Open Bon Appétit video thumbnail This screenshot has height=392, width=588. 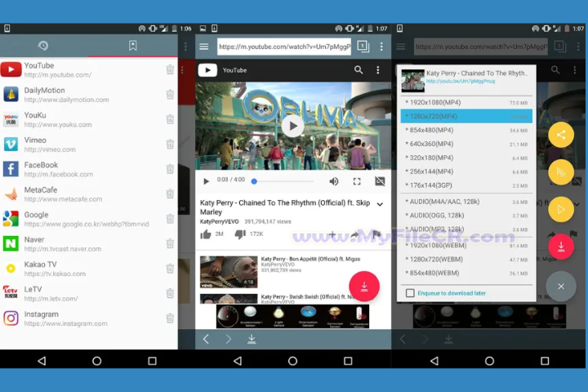[x=229, y=272]
